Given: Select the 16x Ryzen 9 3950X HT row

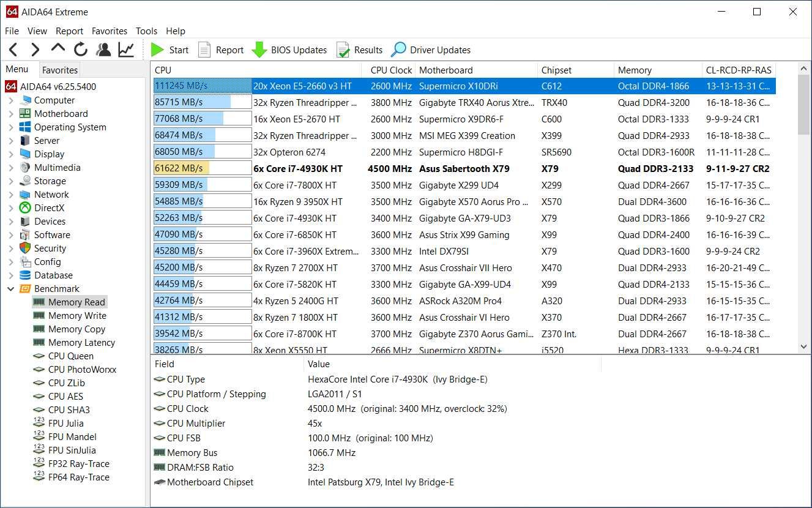Looking at the screenshot, I should pos(464,201).
